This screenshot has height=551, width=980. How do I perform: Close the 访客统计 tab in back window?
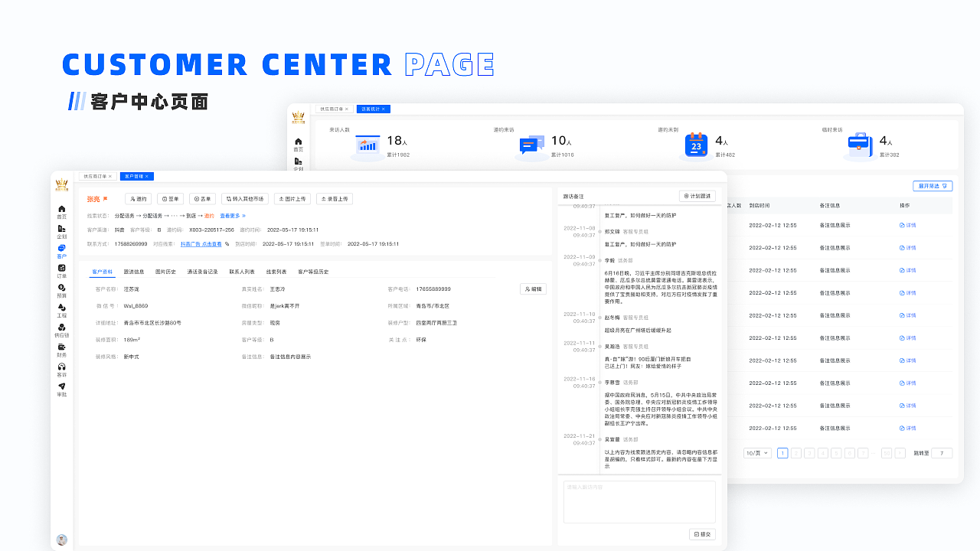(384, 109)
